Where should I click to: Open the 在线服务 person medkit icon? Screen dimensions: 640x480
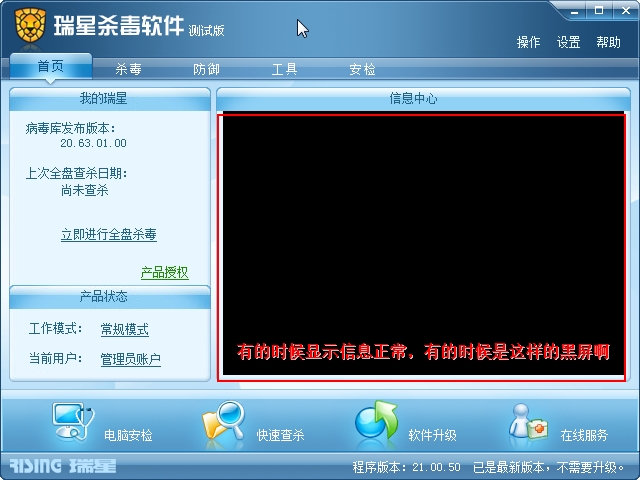pos(528,422)
